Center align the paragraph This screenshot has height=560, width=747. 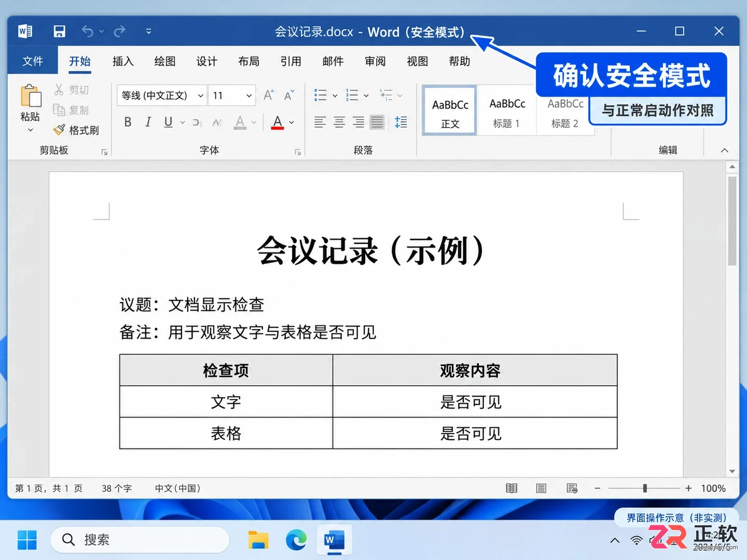click(339, 122)
